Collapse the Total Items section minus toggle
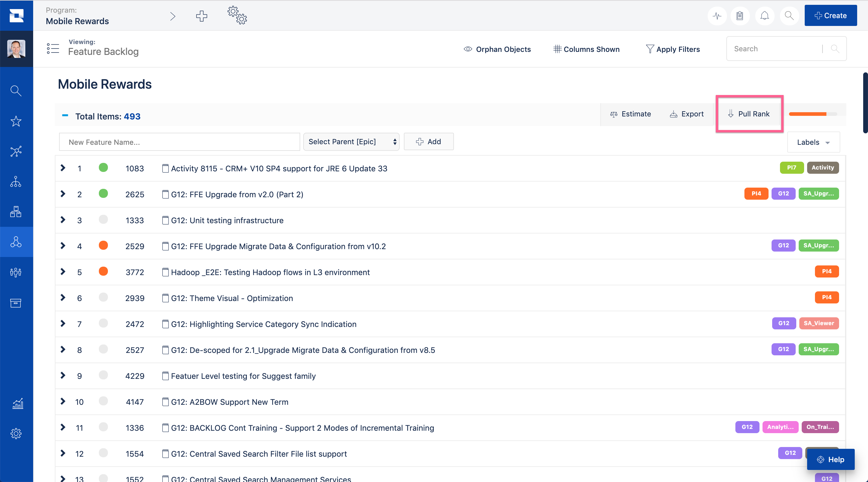This screenshot has height=482, width=868. click(65, 116)
